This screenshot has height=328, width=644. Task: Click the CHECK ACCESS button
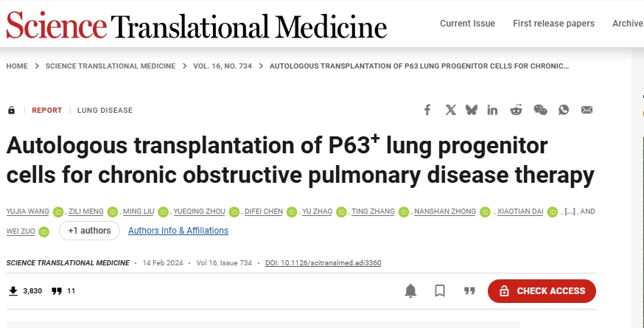tap(542, 291)
